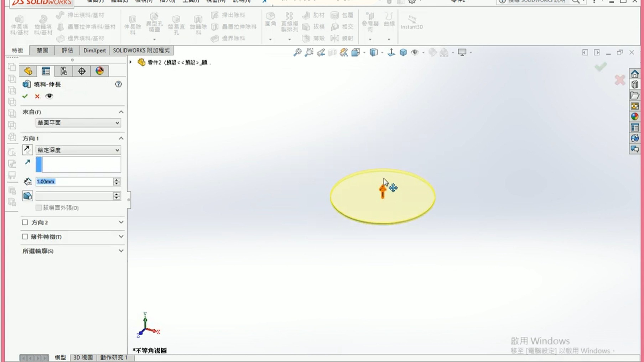Enable the 方向 2 checkbox

click(25, 222)
